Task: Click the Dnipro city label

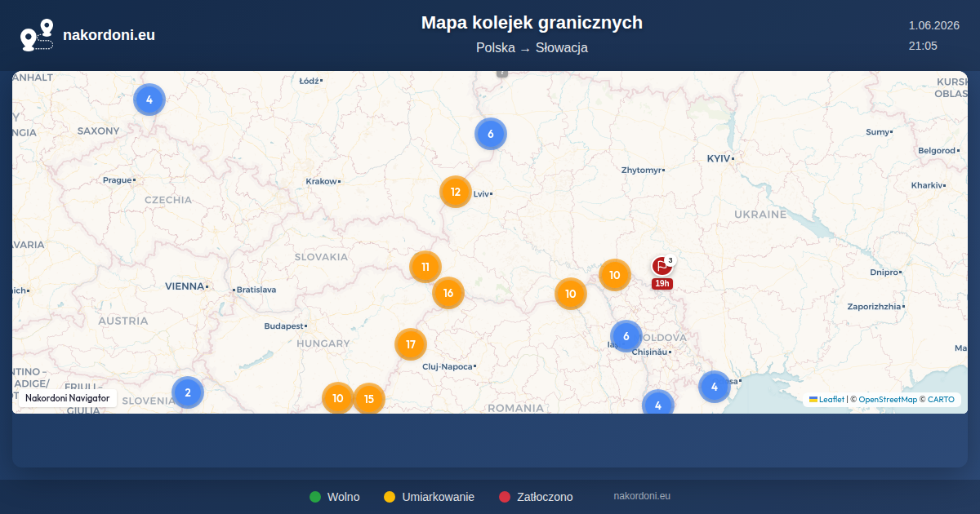Action: pyautogui.click(x=884, y=272)
